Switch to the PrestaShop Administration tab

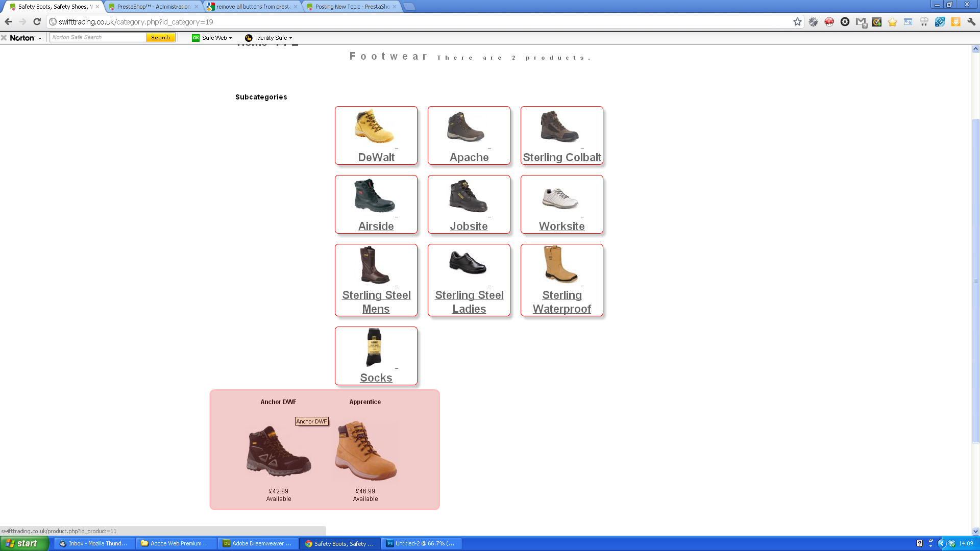[x=154, y=7]
